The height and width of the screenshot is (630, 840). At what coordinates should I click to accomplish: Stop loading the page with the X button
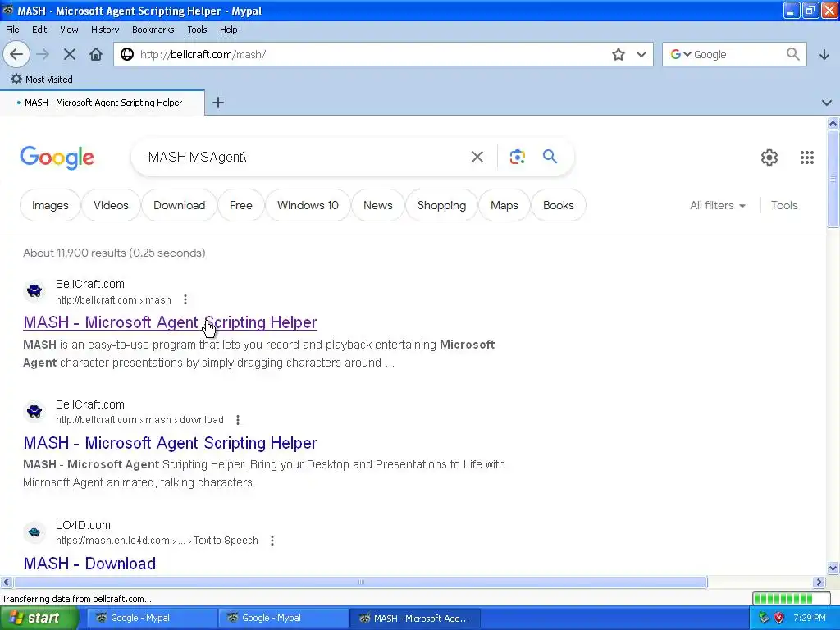(x=70, y=54)
